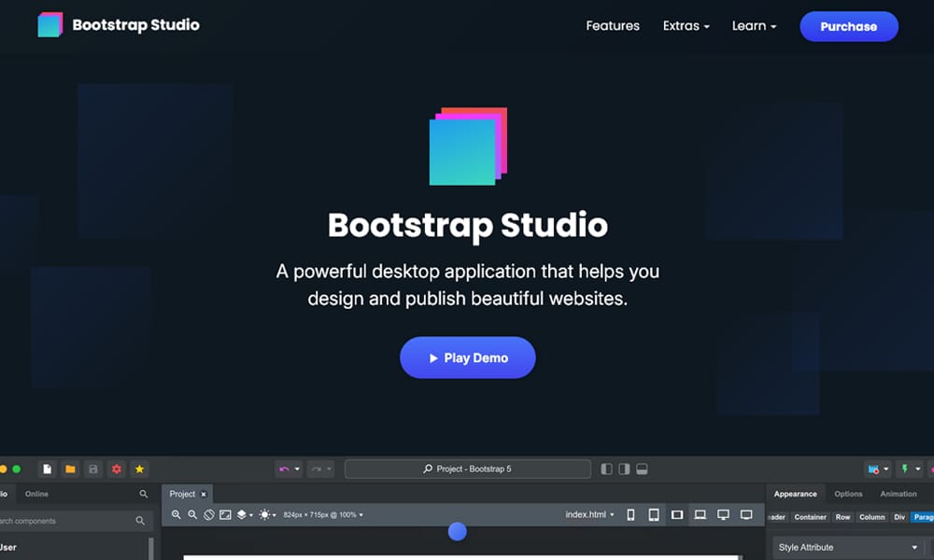Image resolution: width=934 pixels, height=560 pixels.
Task: Switch to the Options tab
Action: click(848, 494)
